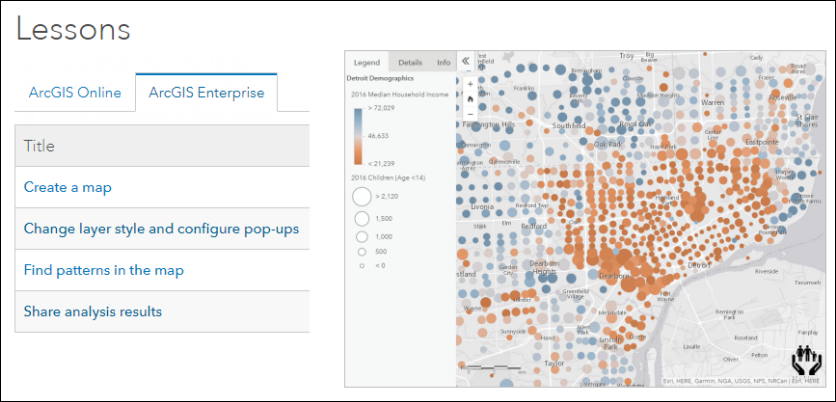Switch to the Details tab in map panel
Image resolution: width=836 pixels, height=402 pixels.
point(410,62)
